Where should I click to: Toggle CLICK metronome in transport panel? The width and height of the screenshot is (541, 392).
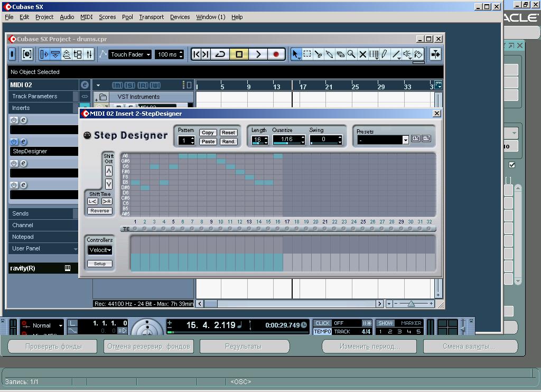pyautogui.click(x=322, y=323)
